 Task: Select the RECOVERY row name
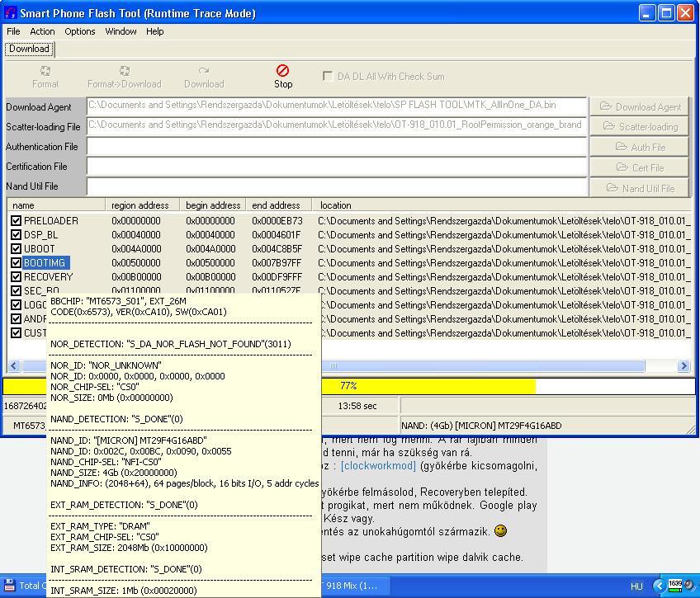[x=48, y=277]
